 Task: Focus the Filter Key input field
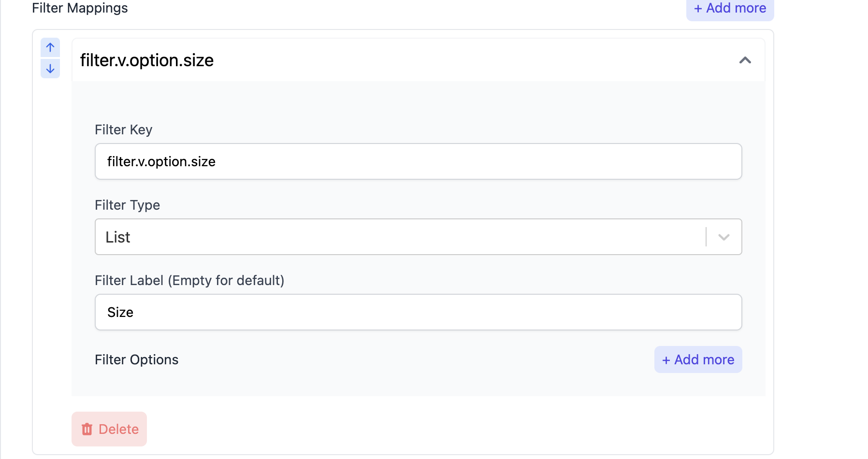tap(418, 161)
